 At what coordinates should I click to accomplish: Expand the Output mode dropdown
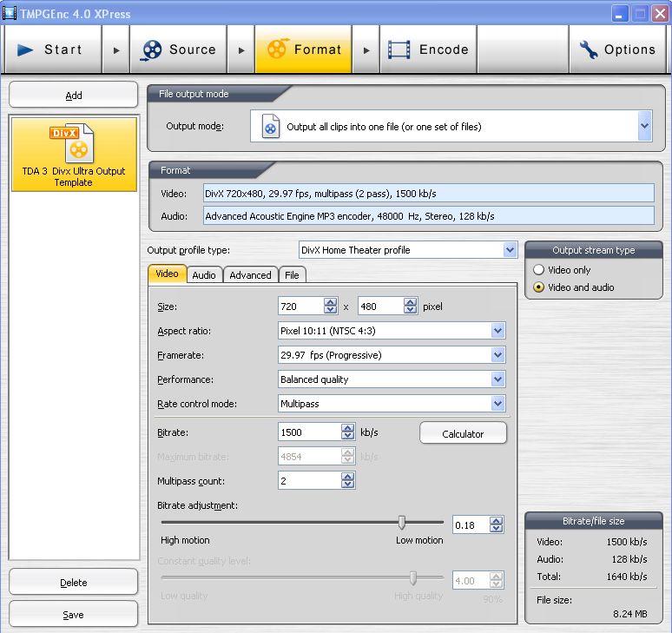point(644,126)
